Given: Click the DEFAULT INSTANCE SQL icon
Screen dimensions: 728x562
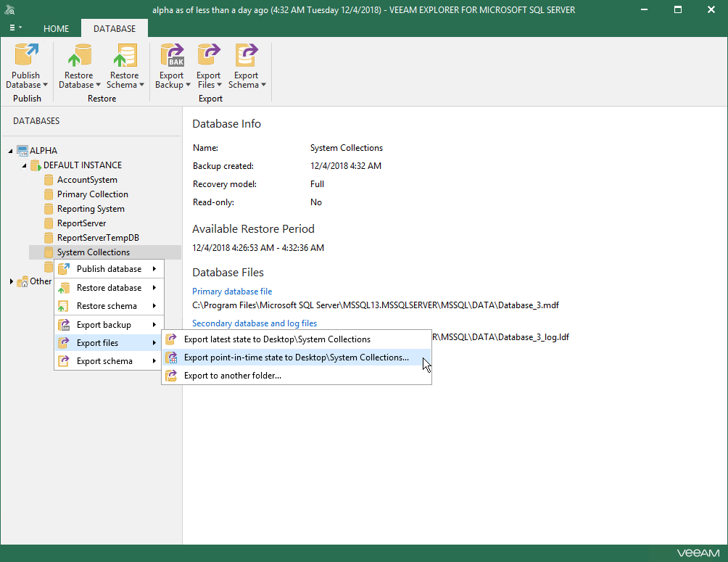Looking at the screenshot, I should tap(36, 165).
